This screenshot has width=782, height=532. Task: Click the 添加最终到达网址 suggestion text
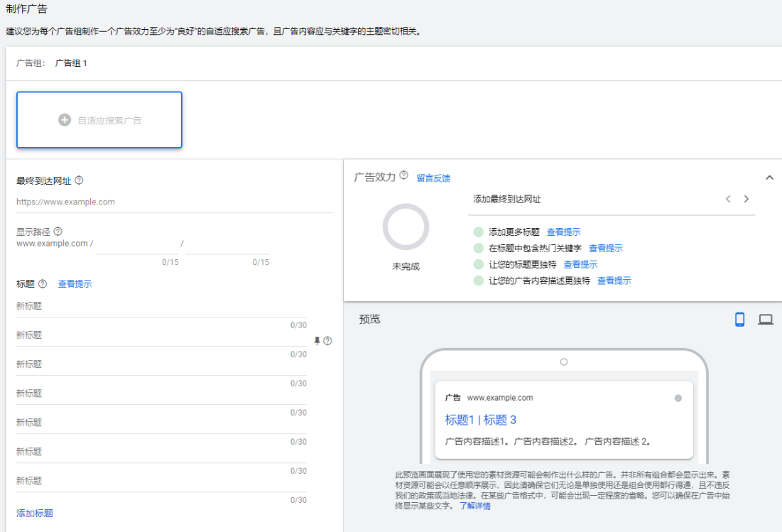point(506,200)
